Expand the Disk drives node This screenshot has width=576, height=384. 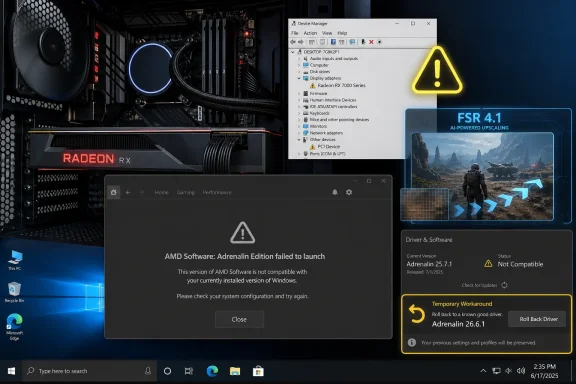click(x=299, y=72)
